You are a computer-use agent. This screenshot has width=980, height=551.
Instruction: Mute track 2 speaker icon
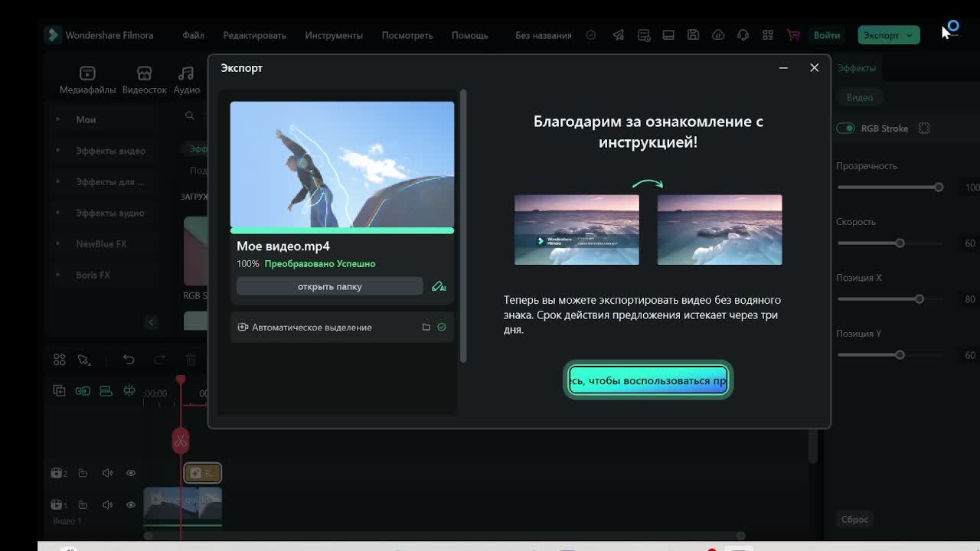coord(107,473)
